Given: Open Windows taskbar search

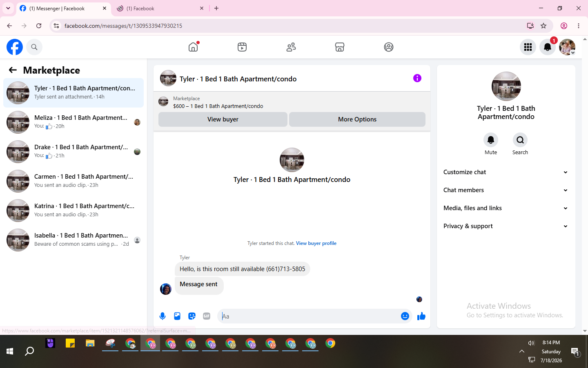Looking at the screenshot, I should click(29, 351).
